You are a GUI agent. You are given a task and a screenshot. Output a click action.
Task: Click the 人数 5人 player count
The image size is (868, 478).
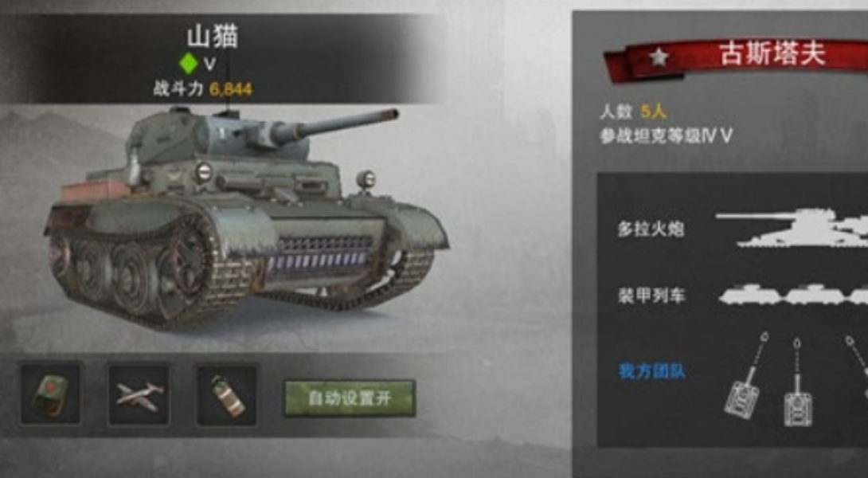[633, 112]
